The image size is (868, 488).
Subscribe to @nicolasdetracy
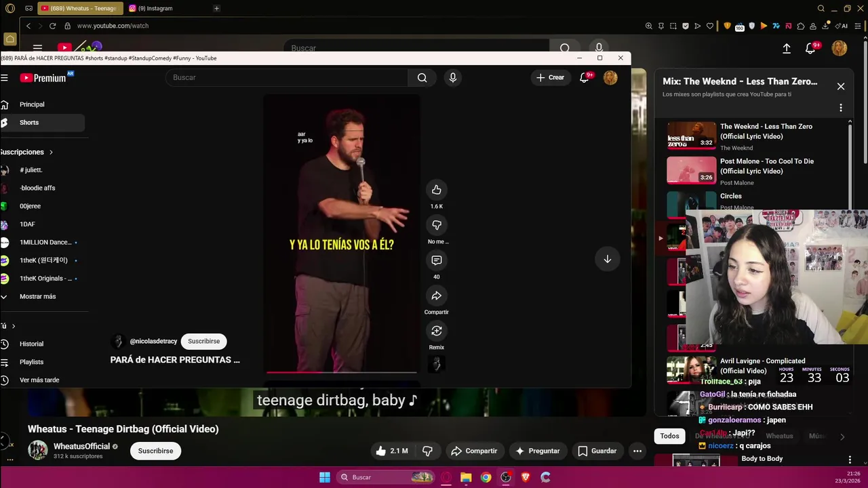(x=203, y=342)
